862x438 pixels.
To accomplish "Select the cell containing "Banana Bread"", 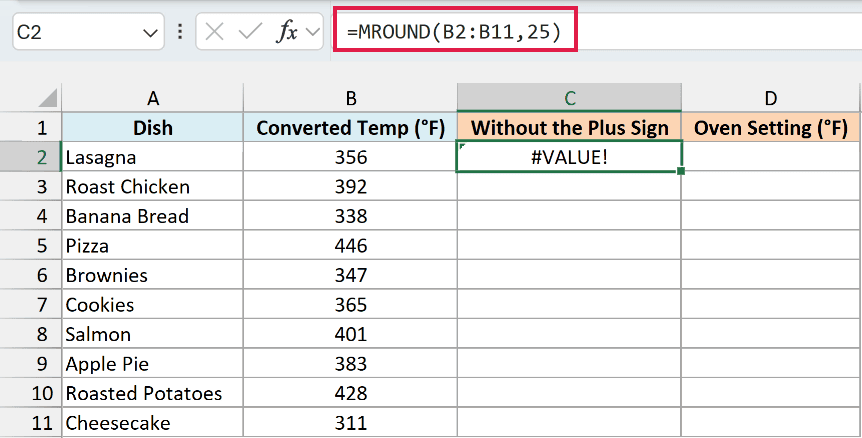I will (x=152, y=216).
